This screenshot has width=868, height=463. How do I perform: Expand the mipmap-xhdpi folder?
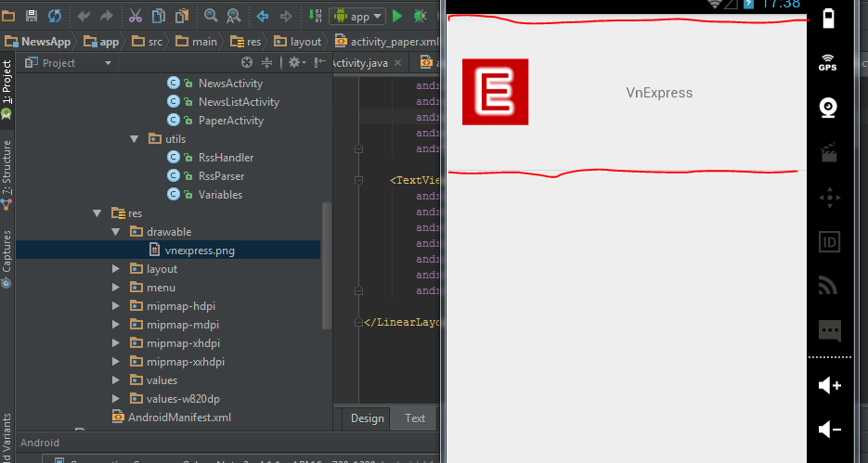[x=116, y=343]
